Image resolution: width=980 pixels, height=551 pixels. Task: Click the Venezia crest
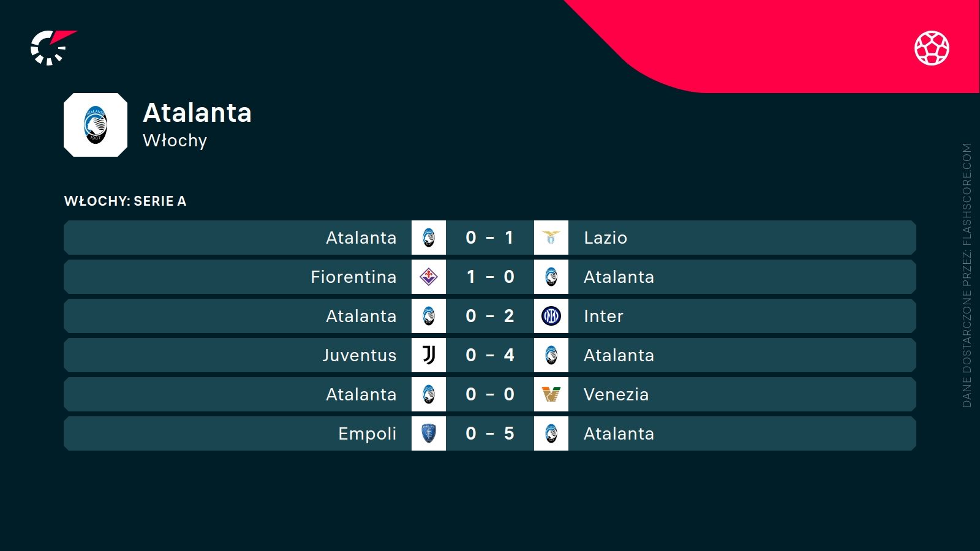click(x=551, y=394)
